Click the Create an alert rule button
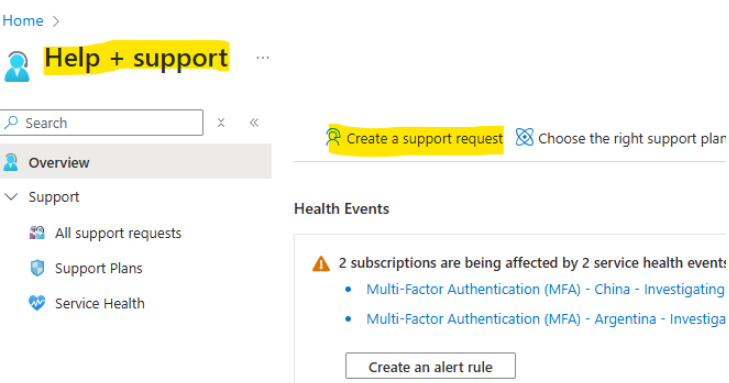Viewport: 729px width, 383px height. click(x=431, y=367)
